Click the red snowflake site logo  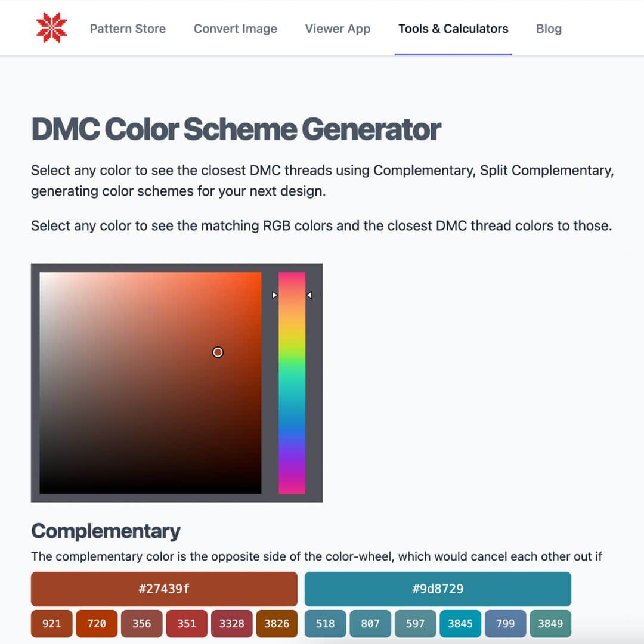click(x=52, y=27)
